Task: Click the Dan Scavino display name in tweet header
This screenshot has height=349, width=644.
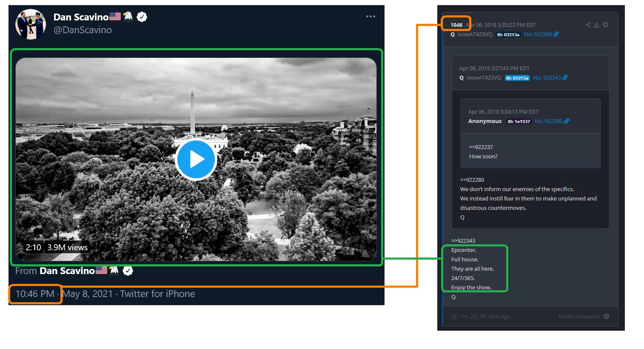Action: point(81,17)
